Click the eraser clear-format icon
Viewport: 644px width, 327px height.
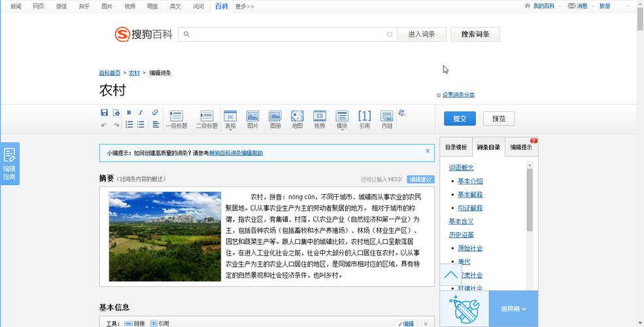click(x=155, y=112)
